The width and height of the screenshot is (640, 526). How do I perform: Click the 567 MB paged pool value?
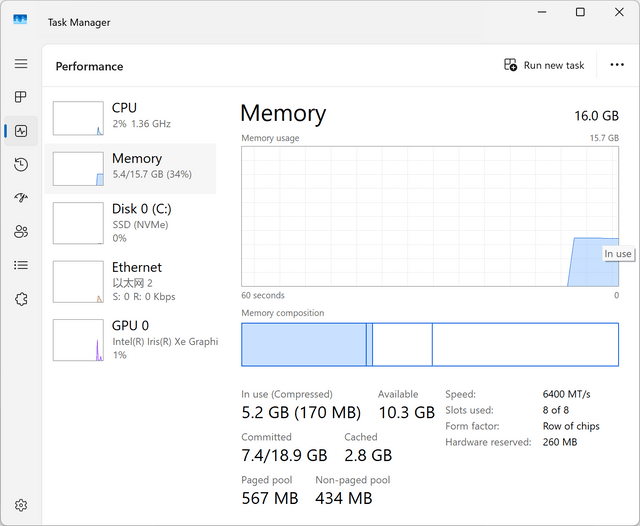click(x=270, y=498)
